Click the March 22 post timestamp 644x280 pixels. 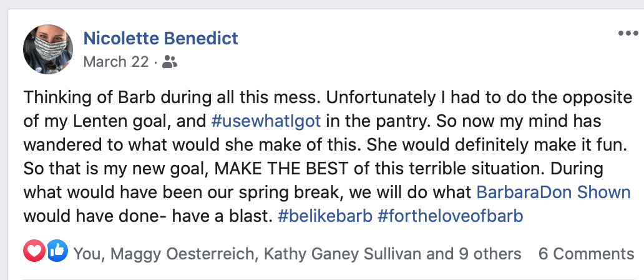[116, 62]
